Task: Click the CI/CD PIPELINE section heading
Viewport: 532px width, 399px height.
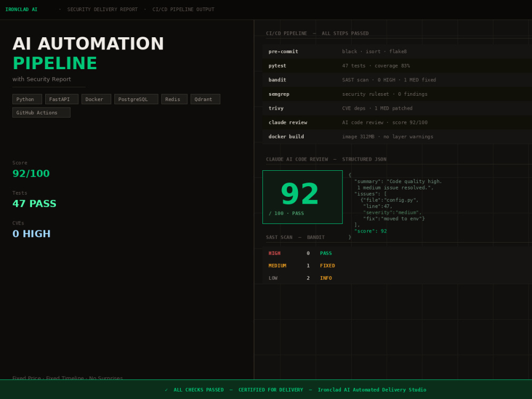Action: (317, 33)
